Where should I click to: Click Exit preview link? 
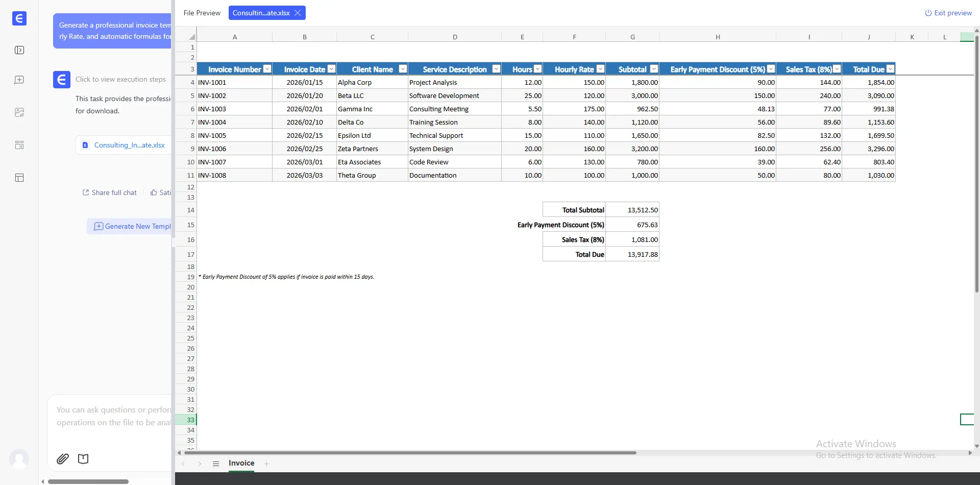click(x=948, y=13)
